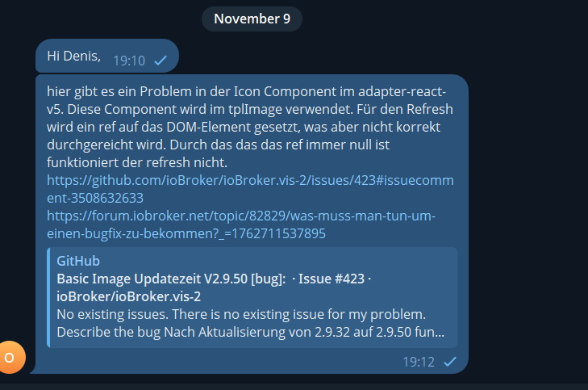This screenshot has width=588, height=390.
Task: Open the "Basic Image Updatezeit" preview title
Action: click(x=171, y=279)
